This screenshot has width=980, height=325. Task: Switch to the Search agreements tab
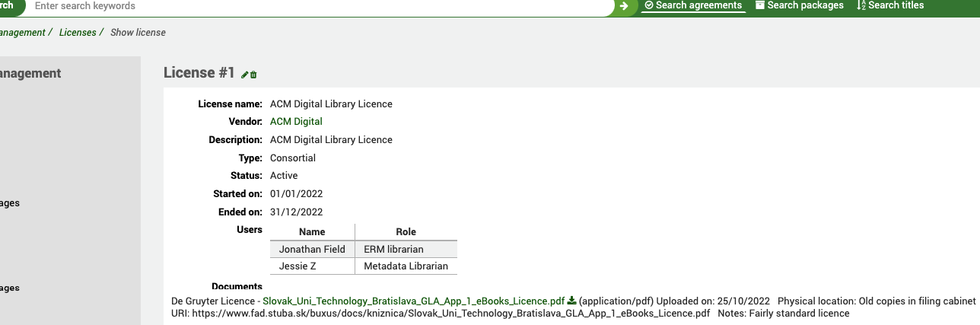tap(698, 5)
